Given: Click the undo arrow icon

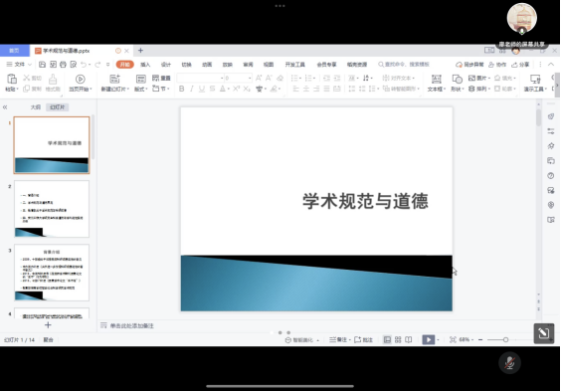Looking at the screenshot, I should tap(84, 65).
